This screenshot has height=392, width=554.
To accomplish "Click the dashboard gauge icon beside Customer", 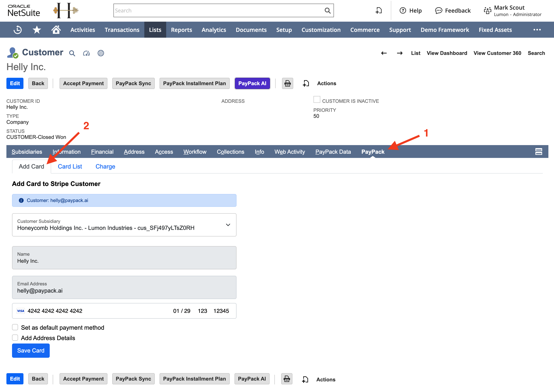I will tap(86, 53).
